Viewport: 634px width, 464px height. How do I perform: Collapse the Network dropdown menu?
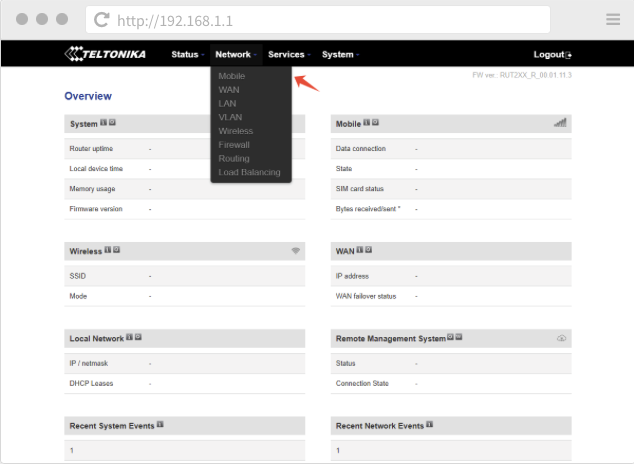tap(236, 55)
